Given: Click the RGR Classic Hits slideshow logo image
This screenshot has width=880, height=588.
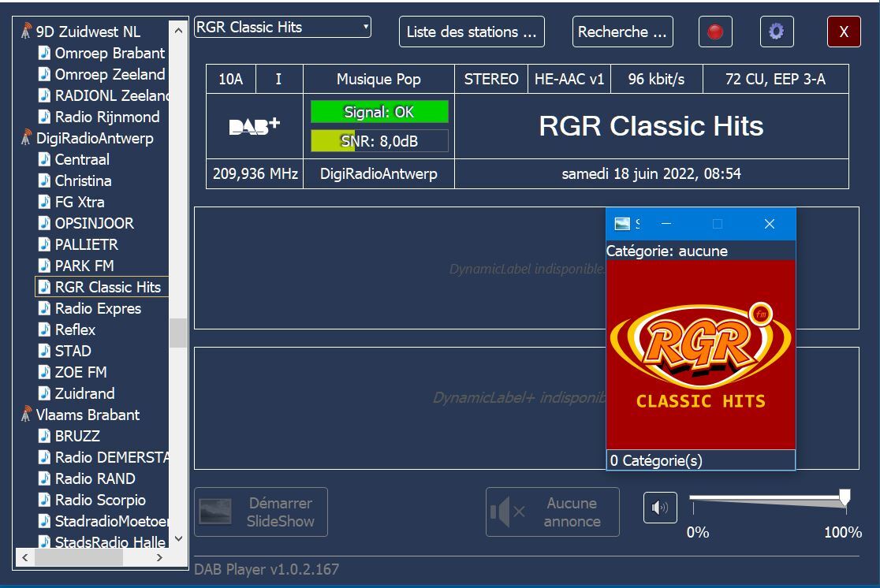Looking at the screenshot, I should (x=701, y=355).
